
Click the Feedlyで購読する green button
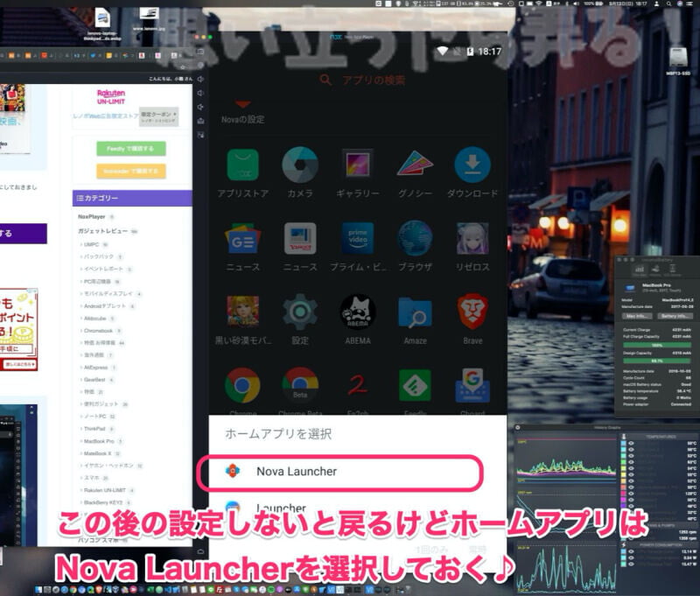tap(130, 149)
